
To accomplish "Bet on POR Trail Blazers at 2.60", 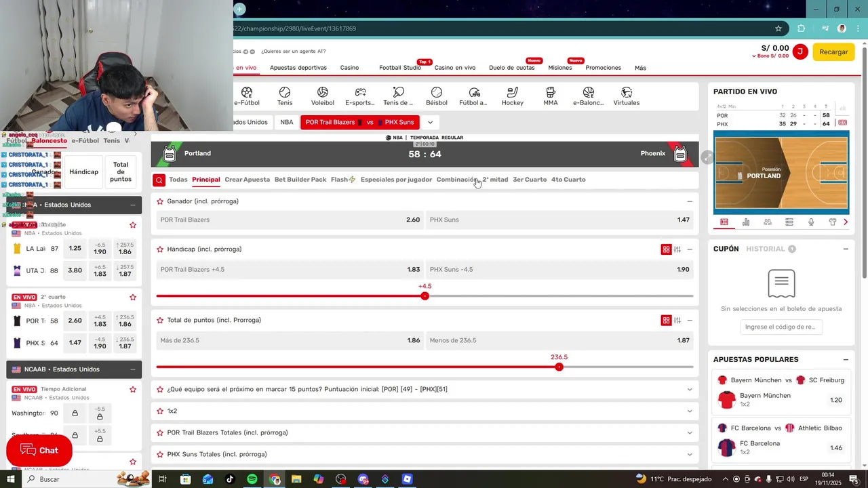I will pyautogui.click(x=290, y=220).
